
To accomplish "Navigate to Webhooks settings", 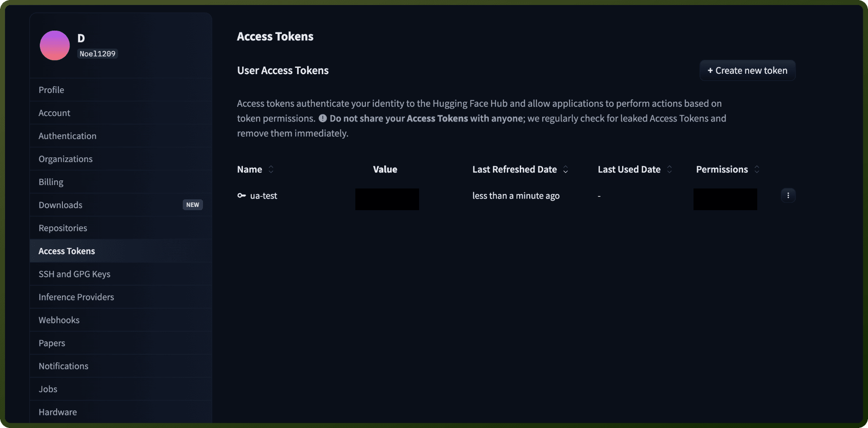I will tap(121, 320).
